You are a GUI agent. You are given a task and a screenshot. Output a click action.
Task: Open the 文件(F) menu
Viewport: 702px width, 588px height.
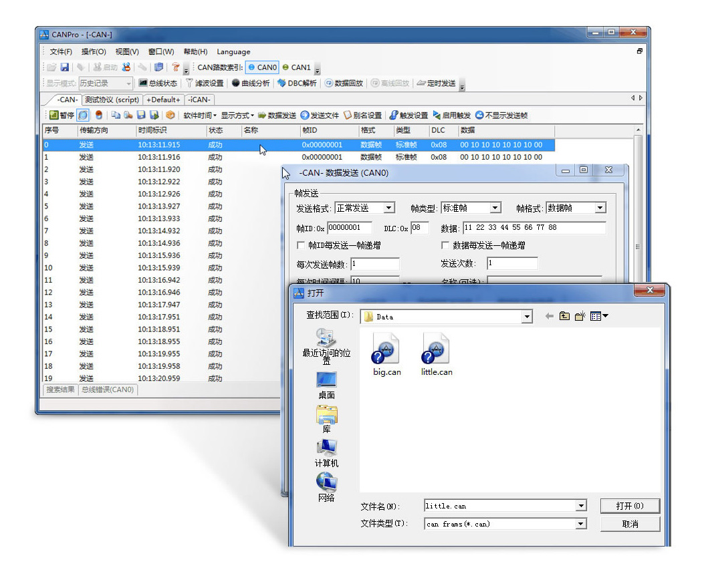pos(61,51)
